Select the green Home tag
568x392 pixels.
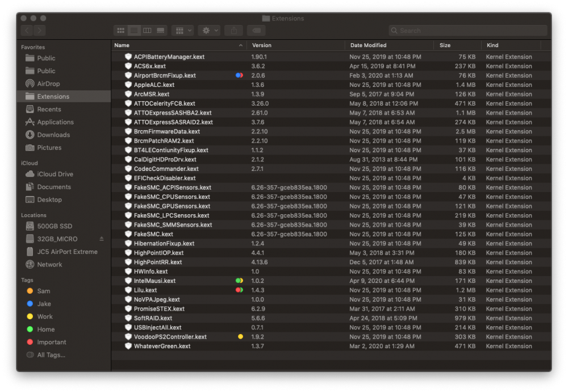[45, 330]
